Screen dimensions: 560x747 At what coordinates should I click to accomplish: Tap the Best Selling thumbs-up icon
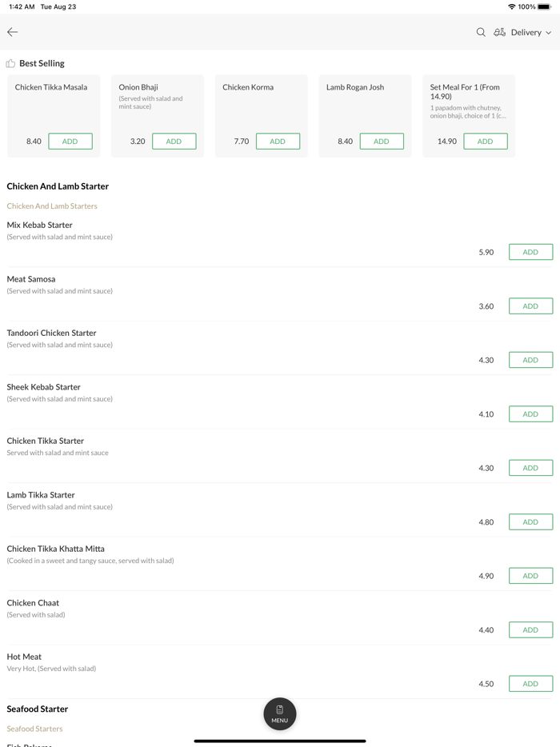(x=10, y=63)
